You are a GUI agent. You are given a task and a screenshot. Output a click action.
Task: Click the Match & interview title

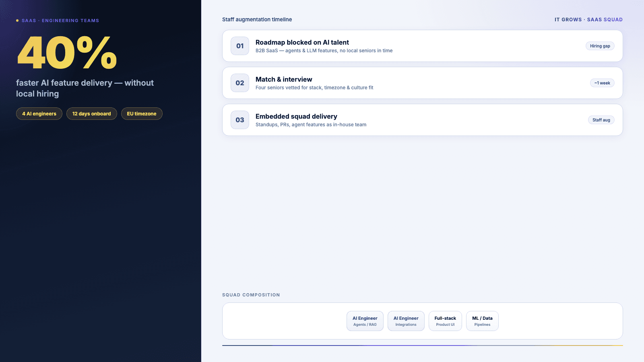284,79
